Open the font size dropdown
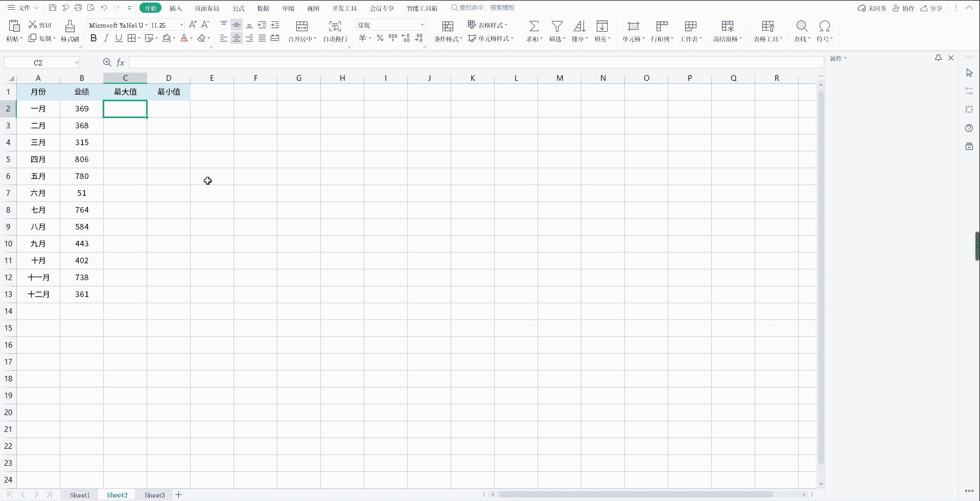 click(181, 25)
